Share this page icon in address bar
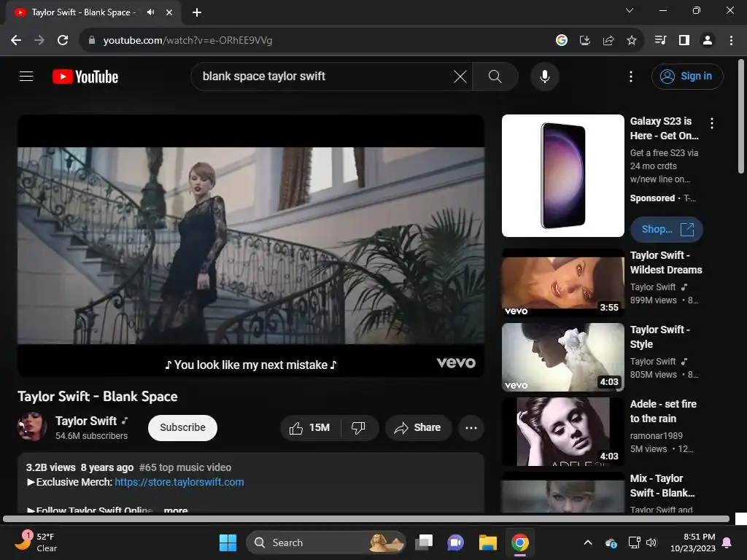Image resolution: width=747 pixels, height=560 pixels. tap(608, 41)
